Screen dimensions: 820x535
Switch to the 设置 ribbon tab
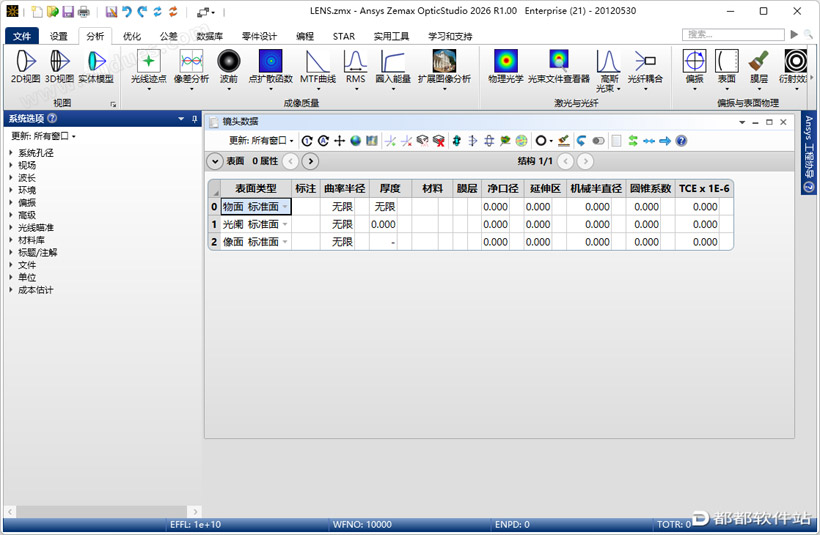coord(59,36)
